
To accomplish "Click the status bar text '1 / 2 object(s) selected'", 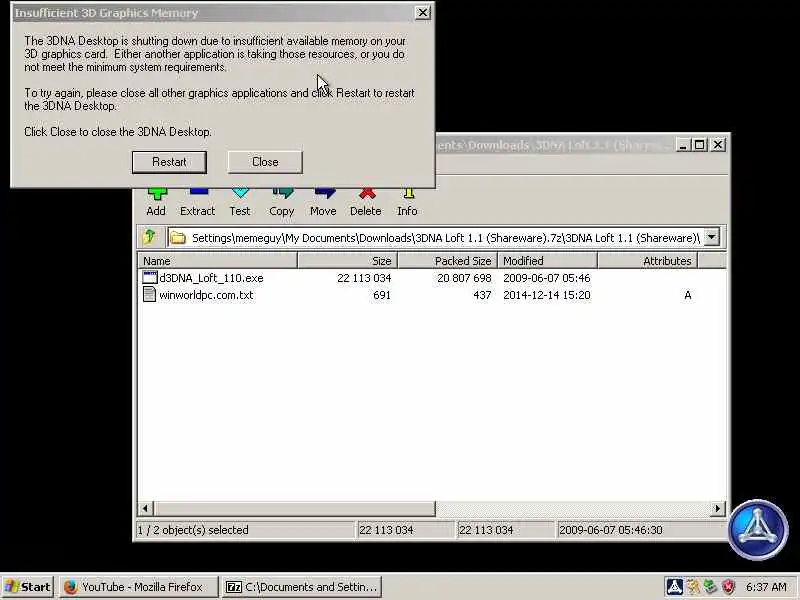I will 193,530.
